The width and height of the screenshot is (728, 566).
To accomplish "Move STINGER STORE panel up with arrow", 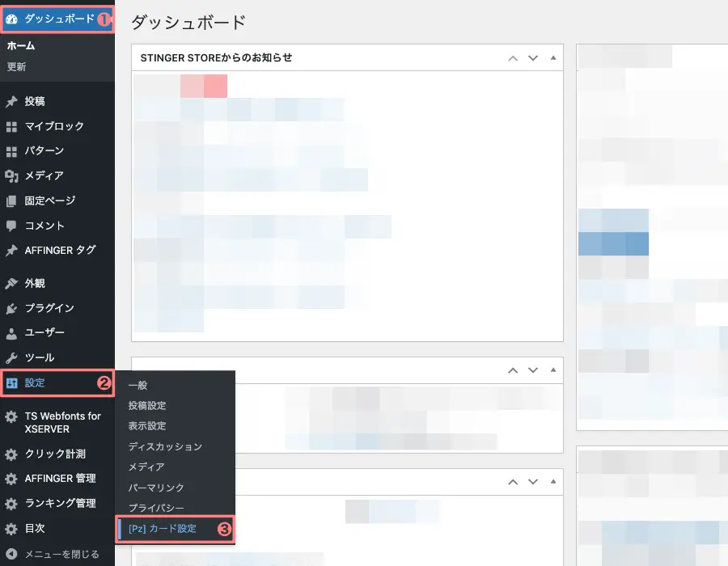I will (x=513, y=57).
